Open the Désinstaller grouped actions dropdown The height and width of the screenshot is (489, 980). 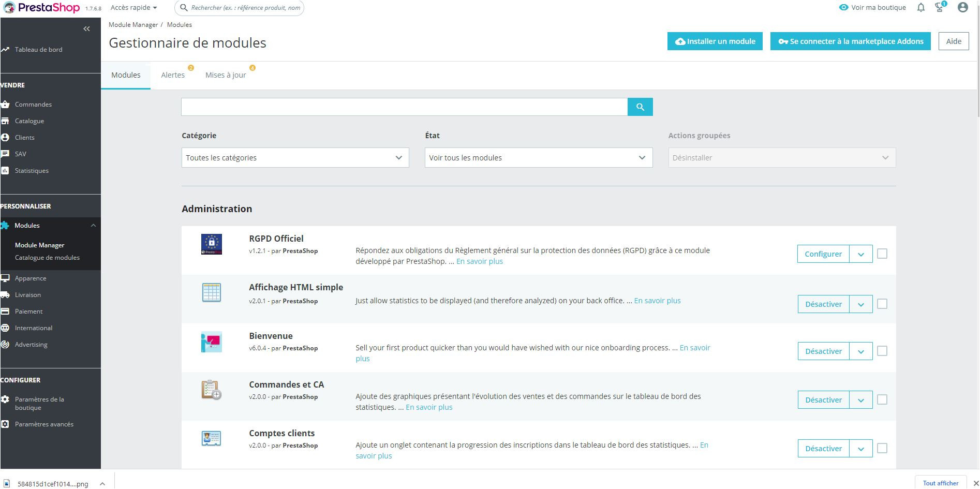pos(782,158)
